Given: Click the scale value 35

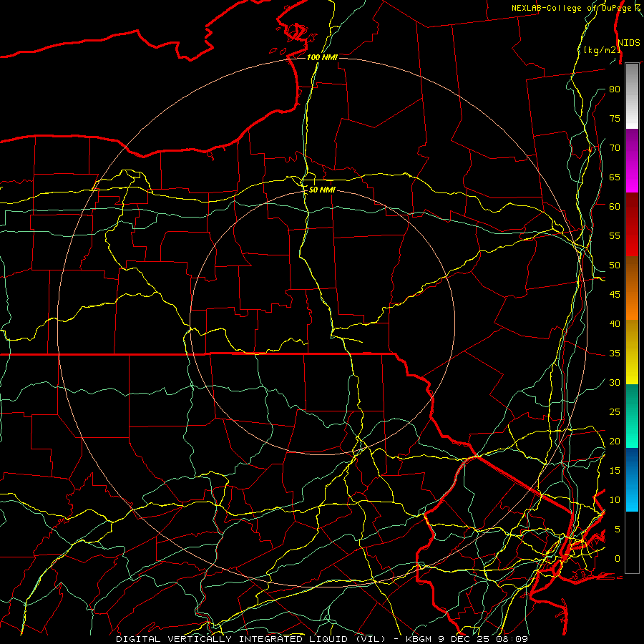Looking at the screenshot, I should click(615, 353).
